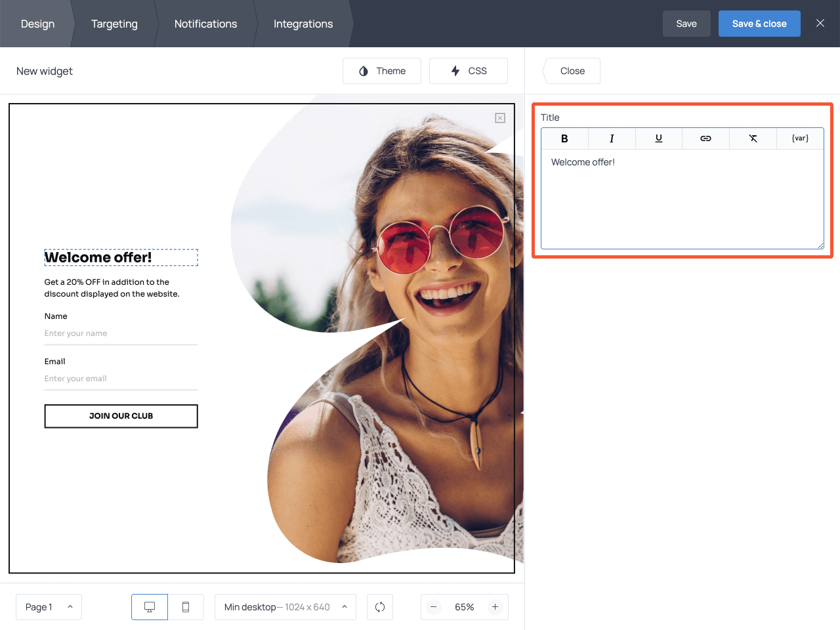Save and close the widget

click(759, 23)
